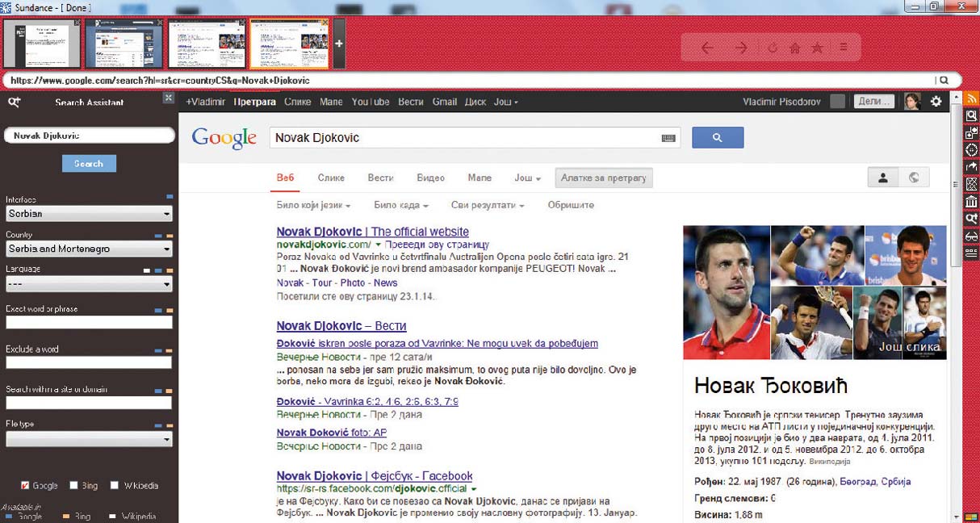Expand the 'Још' dropdown in Google top bar
This screenshot has width=980, height=523.
coord(506,102)
